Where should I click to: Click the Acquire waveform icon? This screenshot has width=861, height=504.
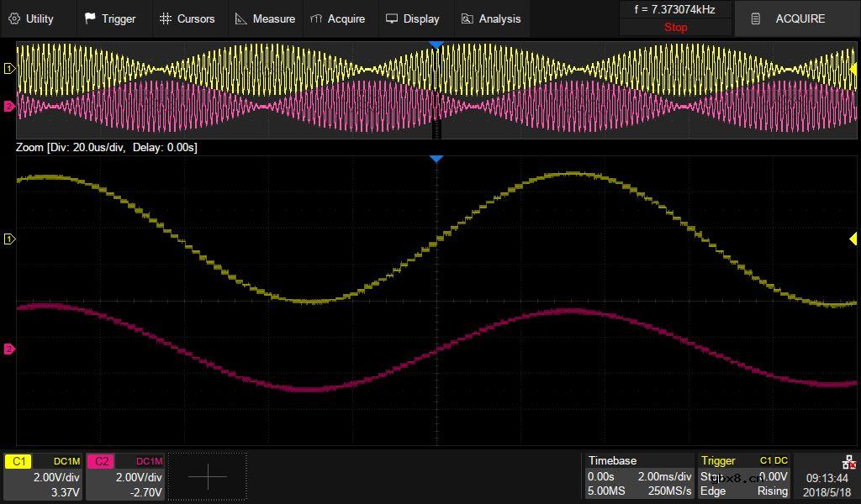point(316,18)
